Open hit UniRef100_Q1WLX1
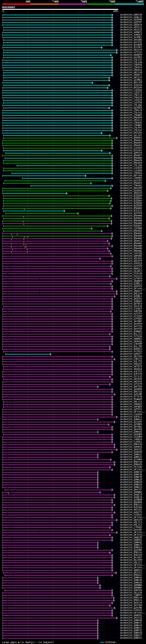Viewport: 146px width, 644px height. tap(131, 17)
